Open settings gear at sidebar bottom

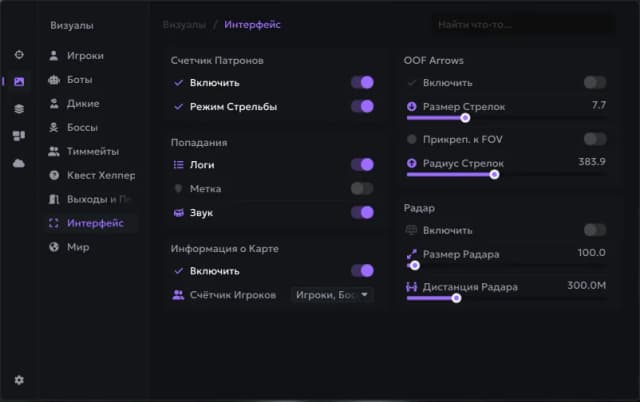pyautogui.click(x=19, y=380)
